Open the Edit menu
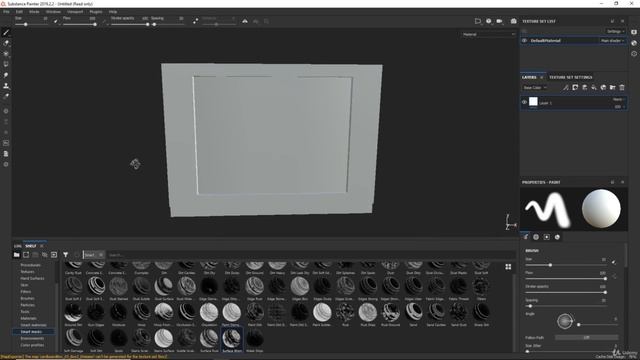Viewport: 640px width, 360px height. 19,12
